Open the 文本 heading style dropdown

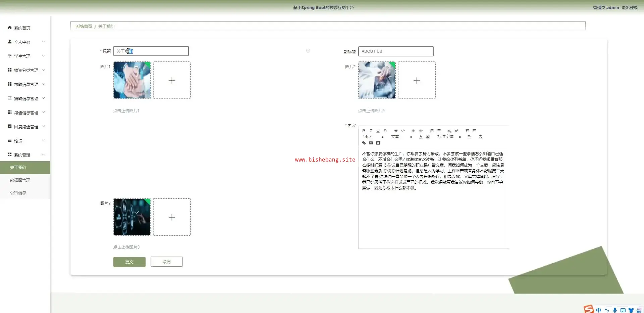(401, 137)
